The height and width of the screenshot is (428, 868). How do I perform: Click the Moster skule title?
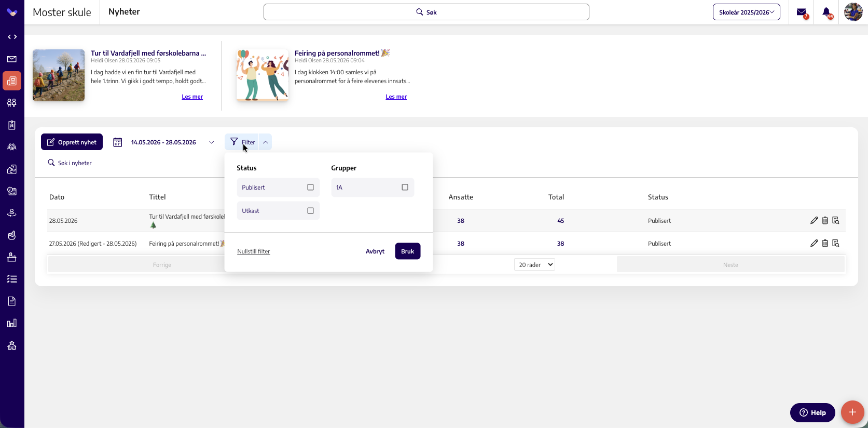(x=62, y=12)
